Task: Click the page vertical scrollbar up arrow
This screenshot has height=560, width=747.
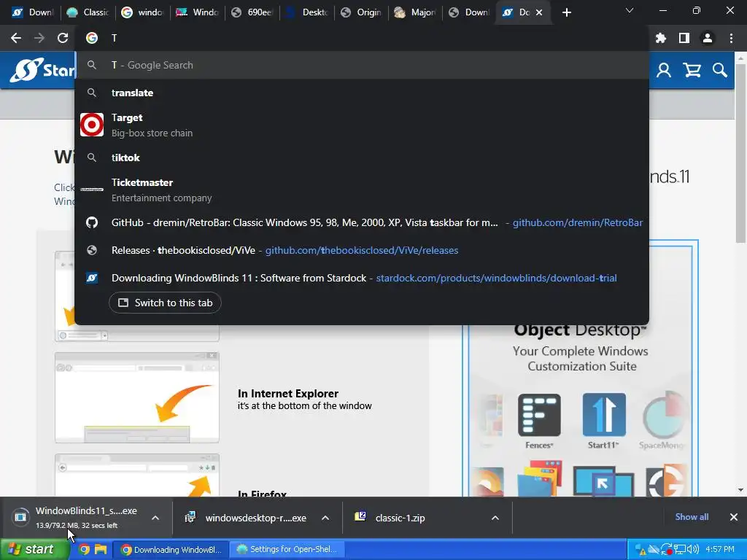Action: [x=741, y=58]
